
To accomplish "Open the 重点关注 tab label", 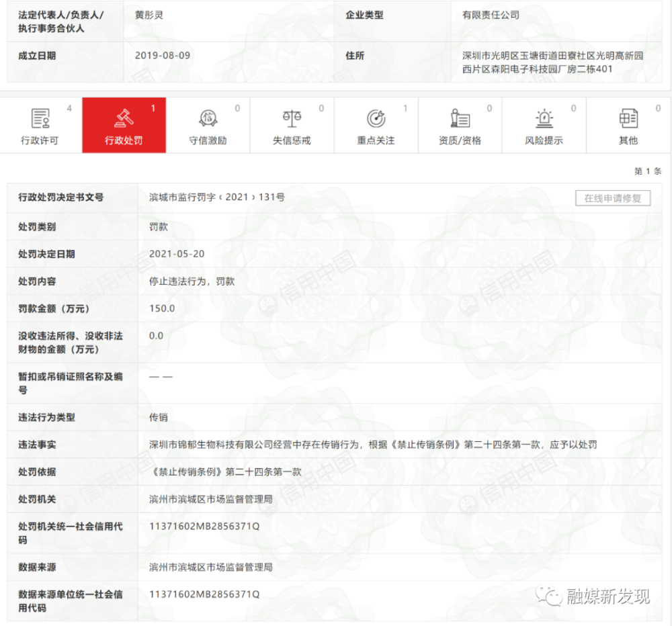I will click(376, 140).
